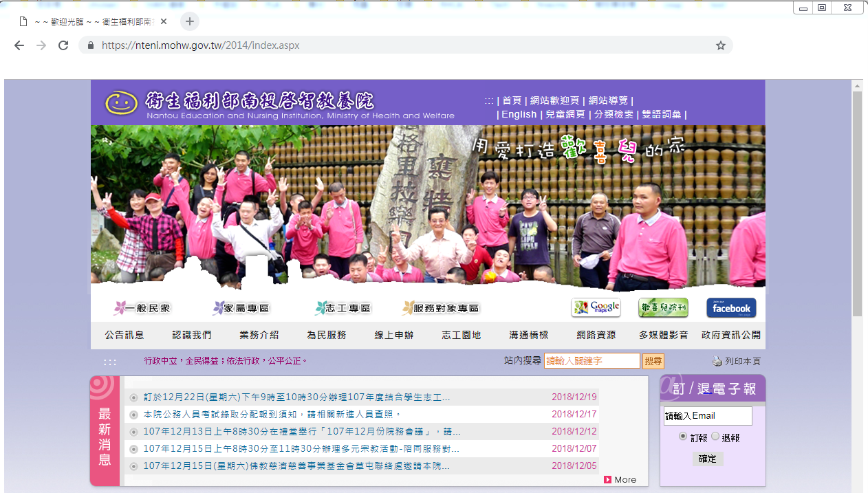Click the 確定 confirm button
The image size is (868, 493).
click(x=707, y=459)
